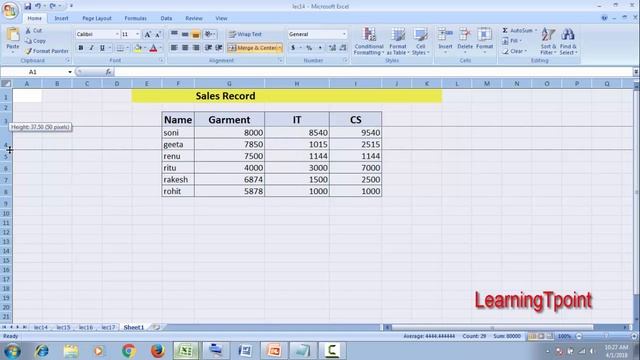
Task: Apply Percent Style
Action: coord(309,48)
